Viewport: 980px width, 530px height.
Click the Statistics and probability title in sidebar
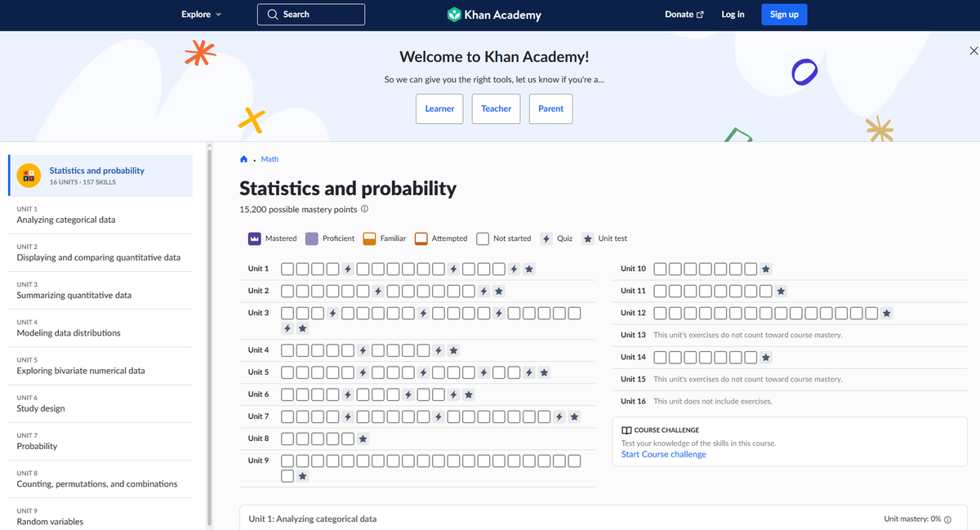96,171
